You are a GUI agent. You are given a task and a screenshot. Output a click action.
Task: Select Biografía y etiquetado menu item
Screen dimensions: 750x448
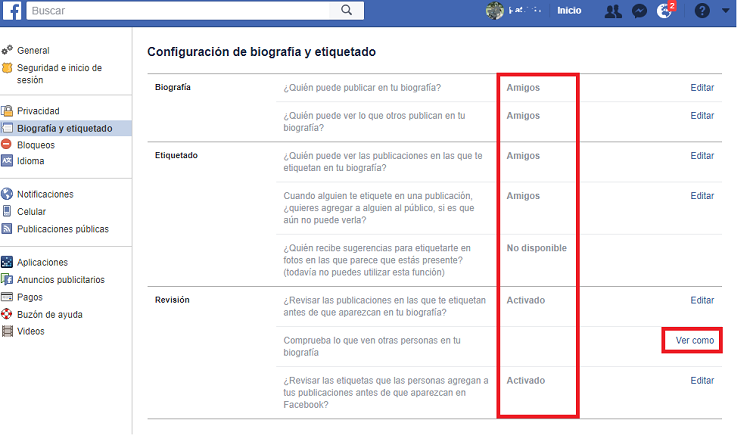pos(65,128)
